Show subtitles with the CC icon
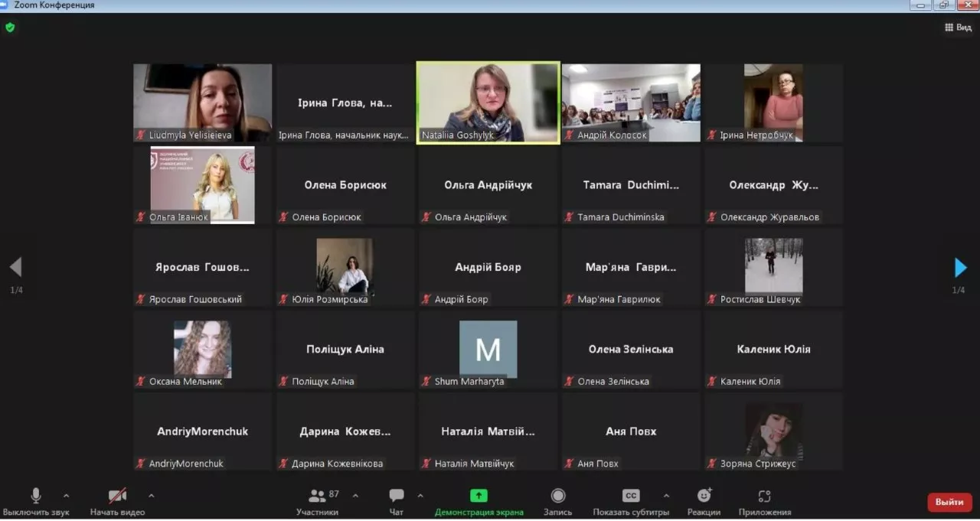The image size is (980, 521). pyautogui.click(x=630, y=496)
